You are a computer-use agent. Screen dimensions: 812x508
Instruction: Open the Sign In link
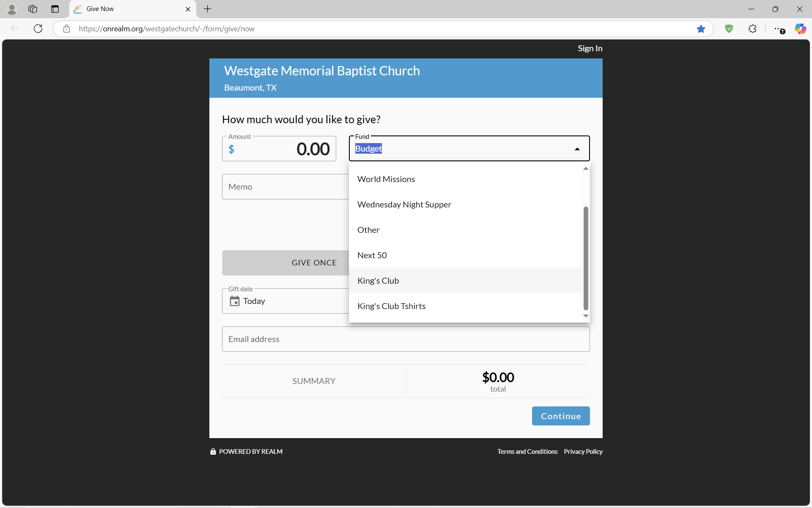click(x=590, y=48)
